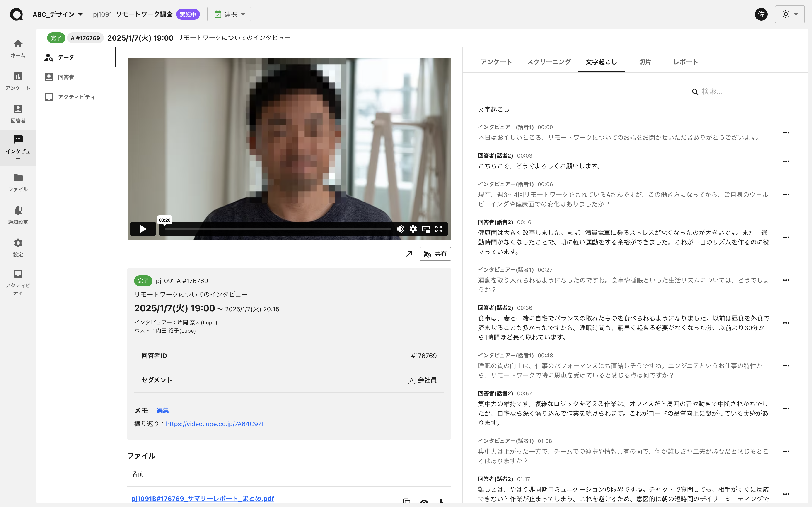The width and height of the screenshot is (812, 507).
Task: Open video in new window arrow
Action: [x=409, y=254]
